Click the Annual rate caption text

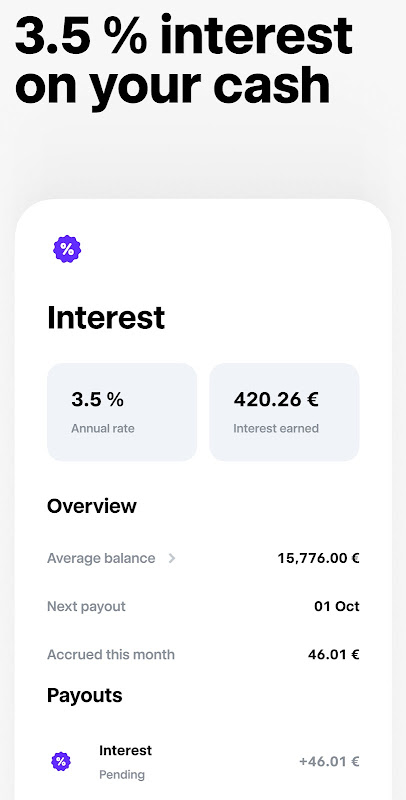(x=103, y=429)
